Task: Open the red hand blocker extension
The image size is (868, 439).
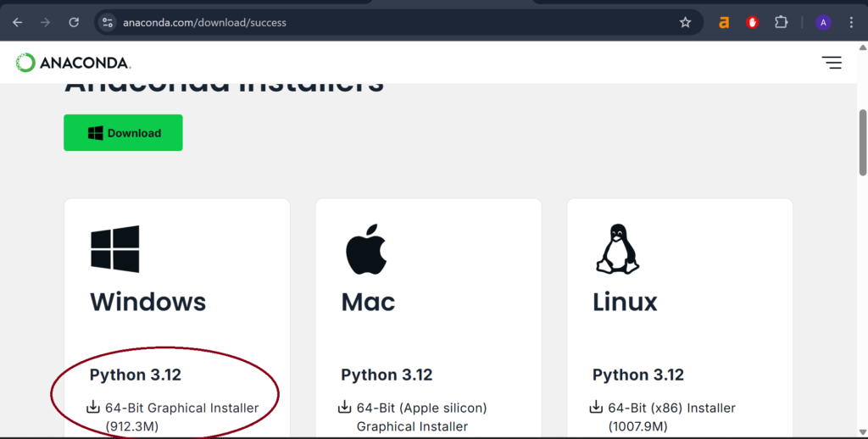Action: [x=752, y=23]
